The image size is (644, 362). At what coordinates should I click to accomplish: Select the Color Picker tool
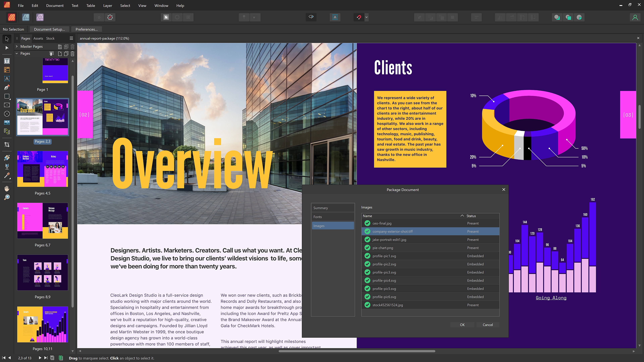click(7, 176)
